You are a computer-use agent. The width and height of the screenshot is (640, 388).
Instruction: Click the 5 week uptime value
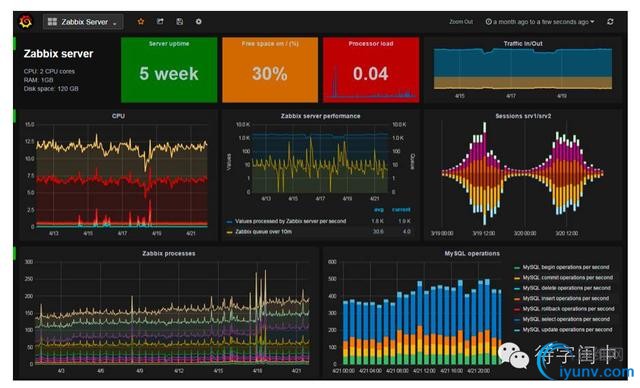[169, 74]
